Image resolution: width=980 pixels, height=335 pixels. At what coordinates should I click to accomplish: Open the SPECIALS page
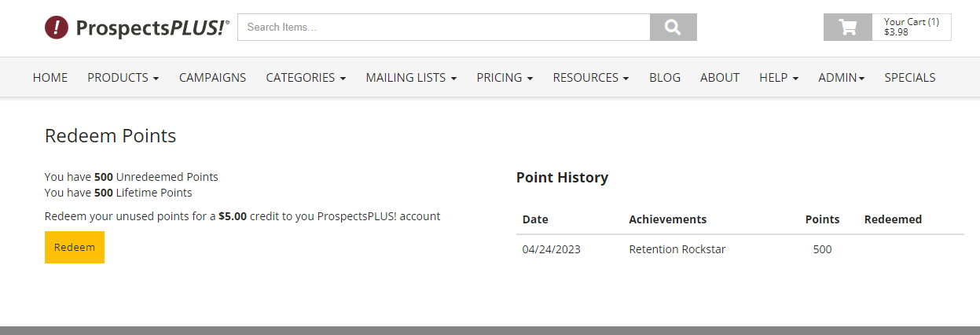click(910, 77)
